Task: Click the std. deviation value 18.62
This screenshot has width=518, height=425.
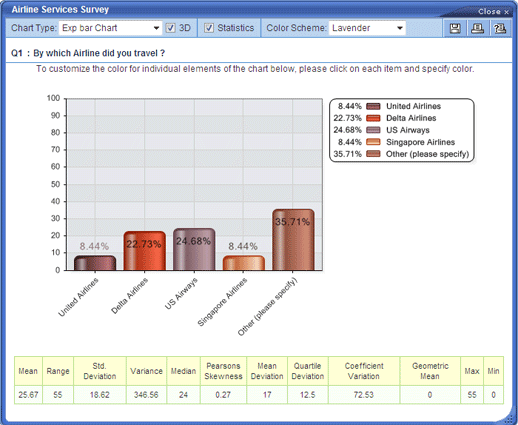Action: click(100, 395)
